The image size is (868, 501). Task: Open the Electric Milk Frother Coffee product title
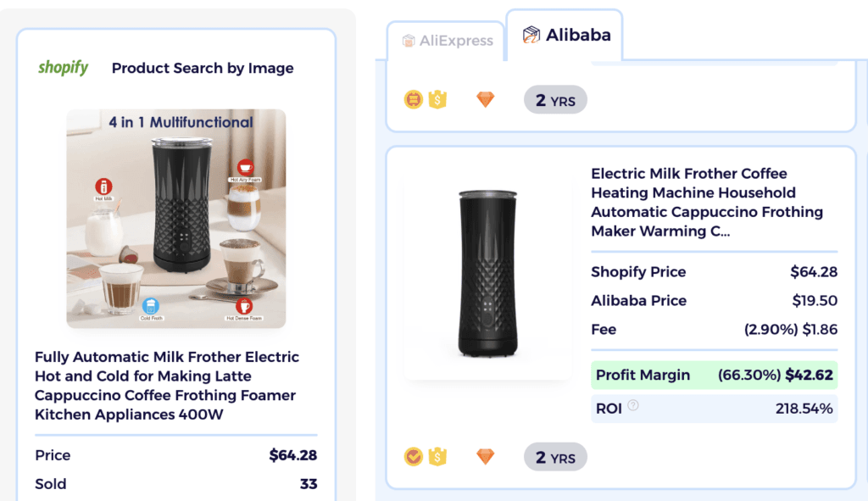click(x=709, y=202)
